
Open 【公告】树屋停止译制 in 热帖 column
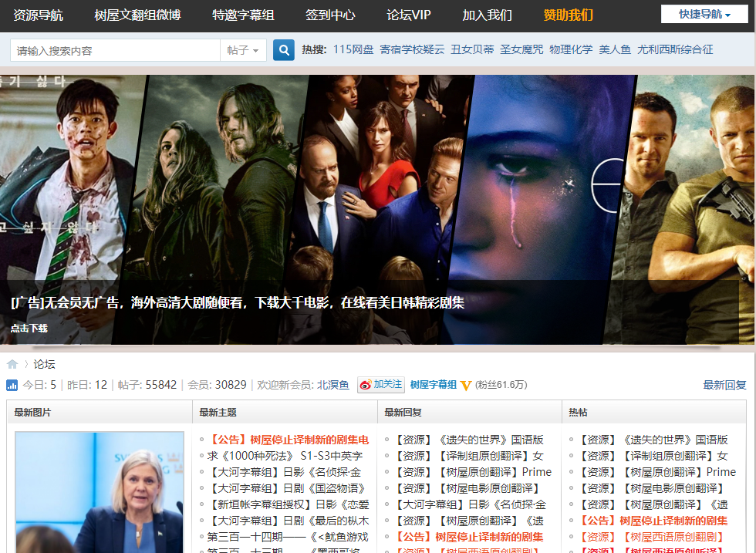coord(653,521)
